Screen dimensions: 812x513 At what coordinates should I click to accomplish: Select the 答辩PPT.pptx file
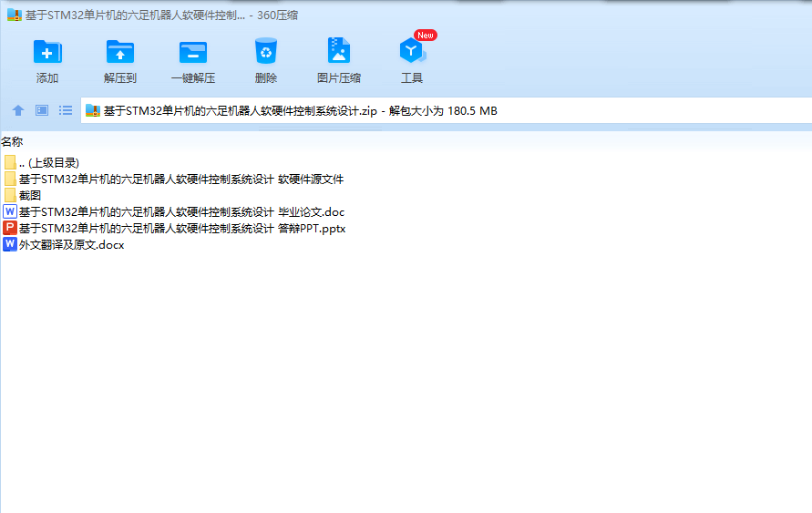click(x=174, y=229)
